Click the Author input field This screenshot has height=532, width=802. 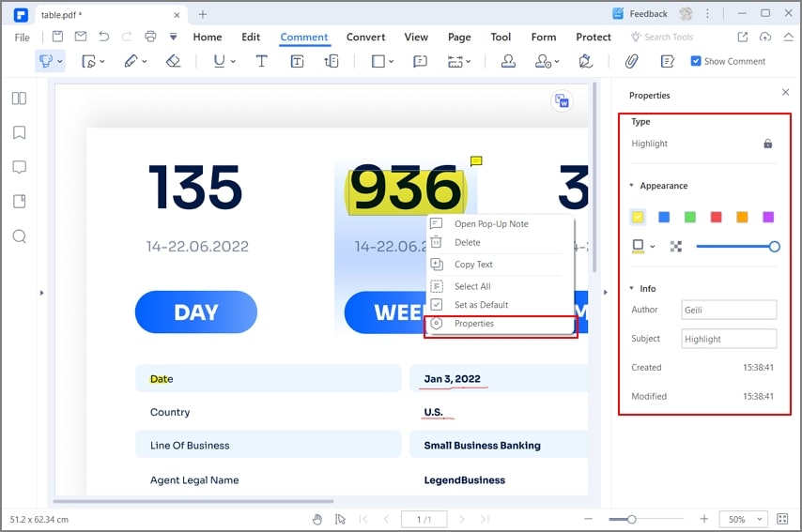coord(729,310)
